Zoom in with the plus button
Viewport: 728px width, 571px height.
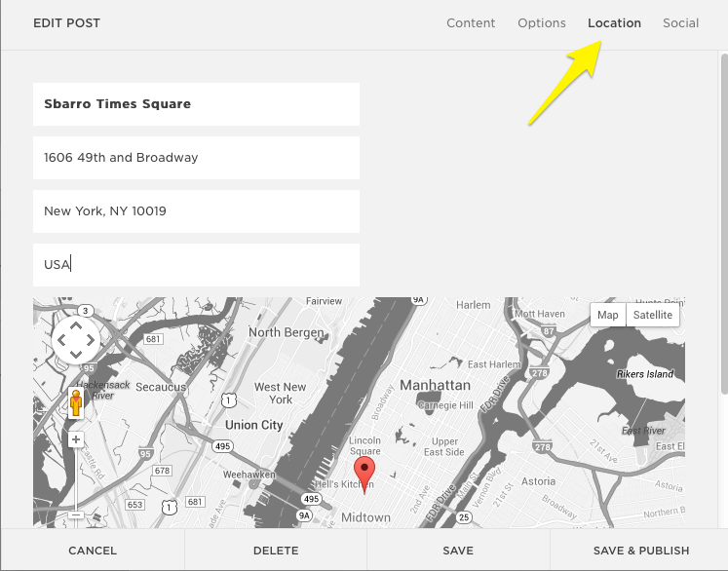pyautogui.click(x=76, y=439)
